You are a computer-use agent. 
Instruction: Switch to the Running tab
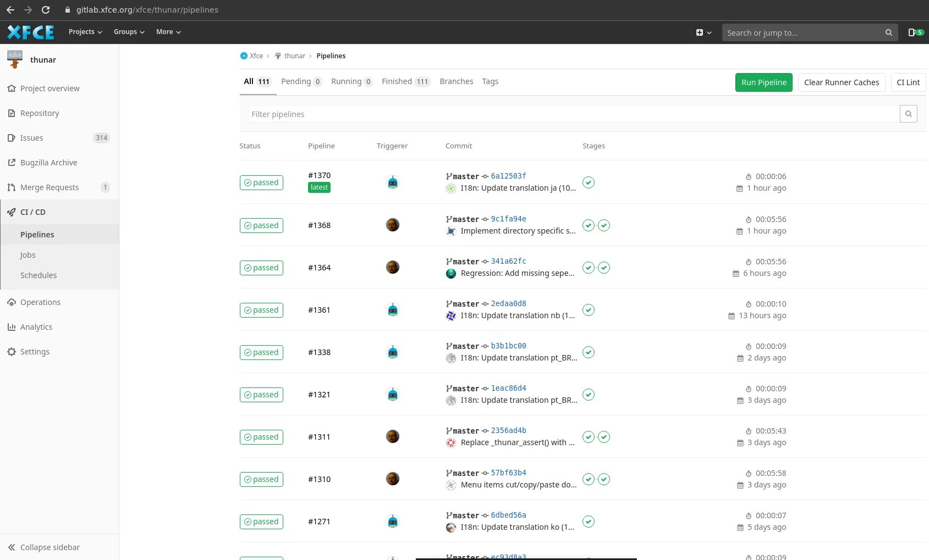(352, 81)
